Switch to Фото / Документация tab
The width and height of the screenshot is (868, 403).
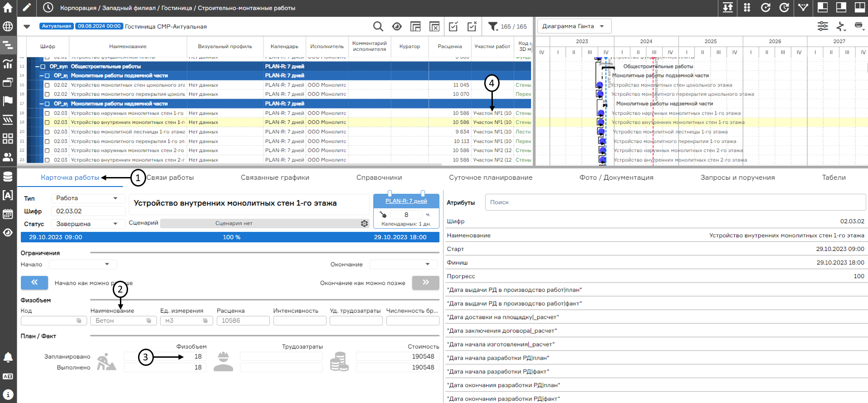(616, 178)
